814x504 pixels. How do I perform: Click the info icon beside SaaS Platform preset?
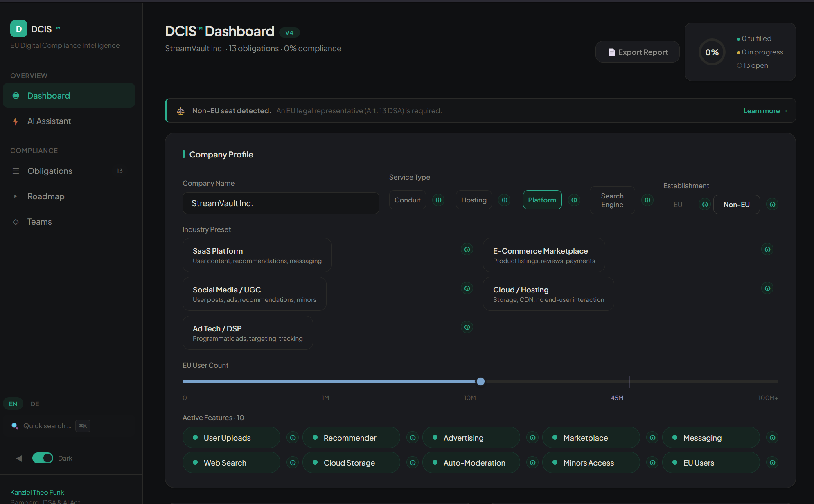(x=467, y=249)
